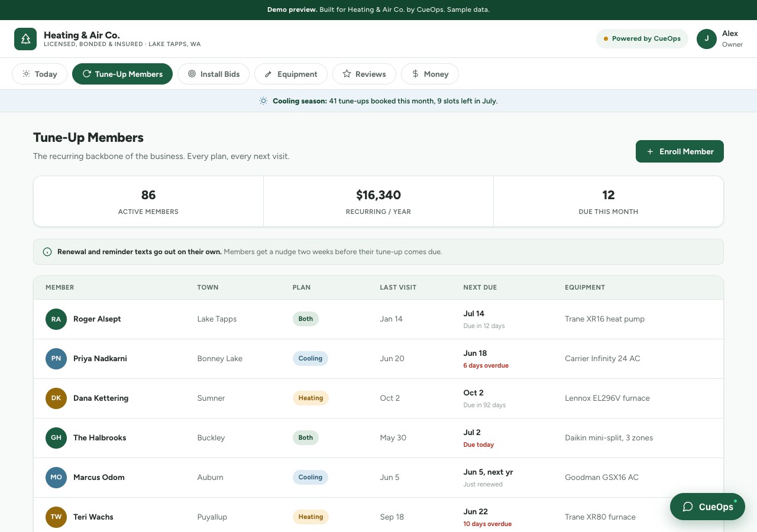Click the sun icon in the cooling season banner
The height and width of the screenshot is (532, 757).
264,101
